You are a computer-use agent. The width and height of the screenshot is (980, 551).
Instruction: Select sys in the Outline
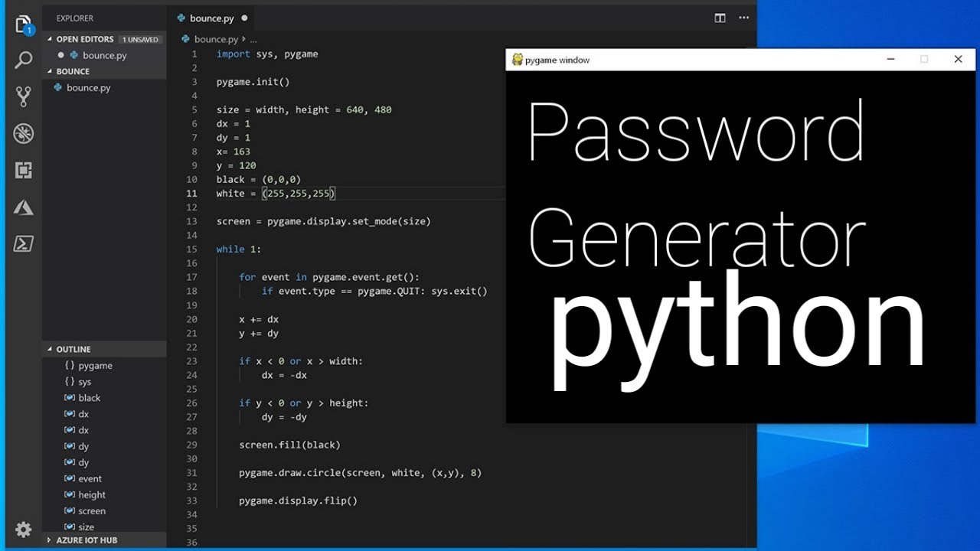(x=84, y=382)
